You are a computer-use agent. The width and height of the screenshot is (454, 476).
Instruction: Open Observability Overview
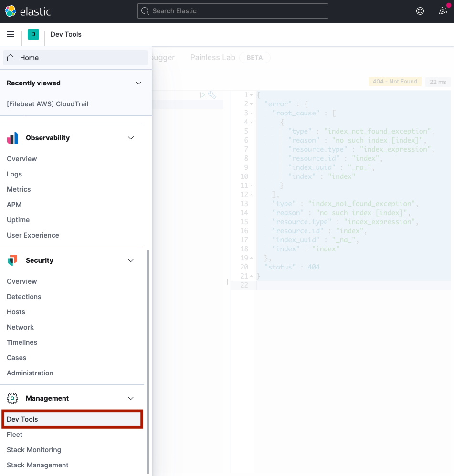tap(22, 159)
